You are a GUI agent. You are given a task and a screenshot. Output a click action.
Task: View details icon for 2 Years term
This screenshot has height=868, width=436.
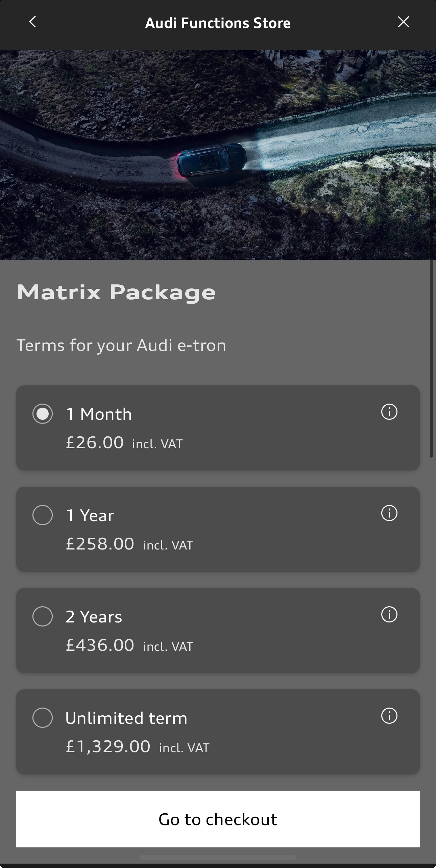389,615
